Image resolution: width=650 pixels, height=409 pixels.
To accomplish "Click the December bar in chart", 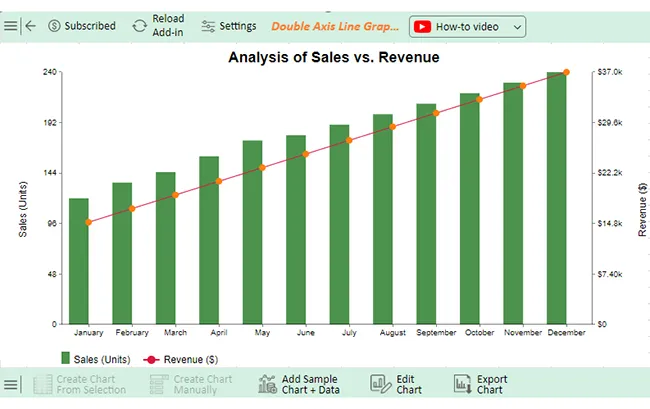I will pyautogui.click(x=556, y=198).
